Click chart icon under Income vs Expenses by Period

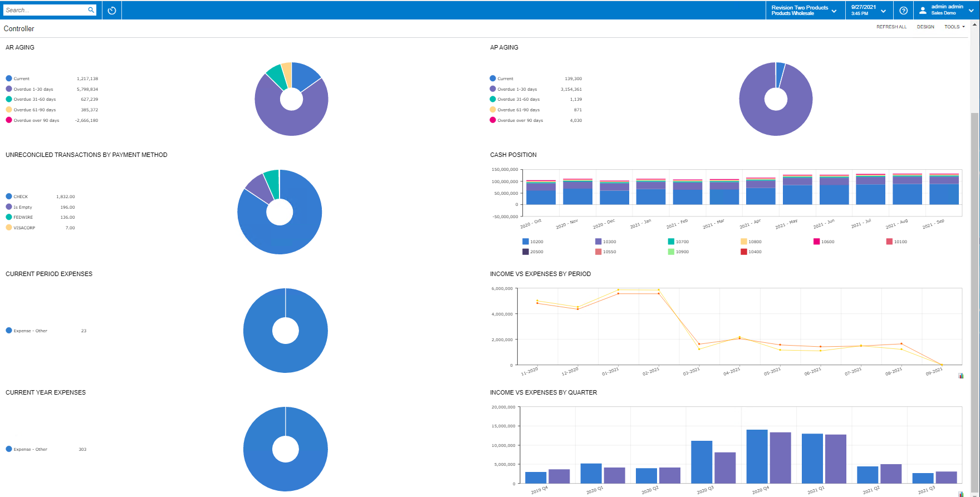coord(961,376)
